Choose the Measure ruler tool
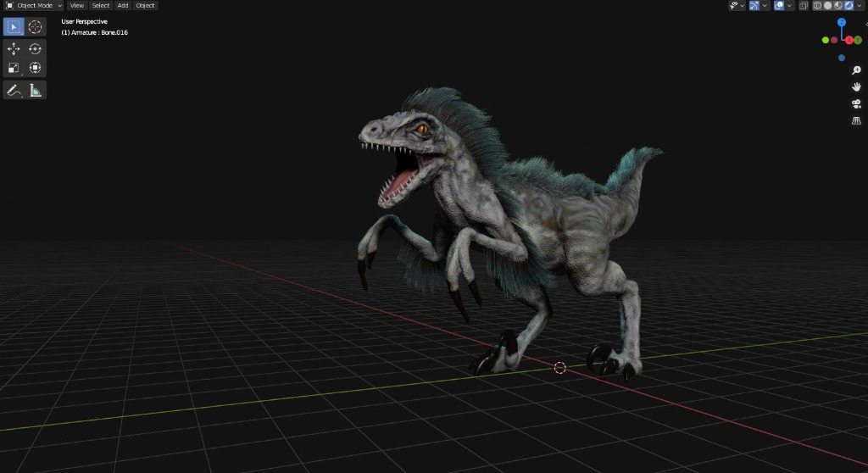Screen dimensions: 868x473 pyautogui.click(x=36, y=90)
